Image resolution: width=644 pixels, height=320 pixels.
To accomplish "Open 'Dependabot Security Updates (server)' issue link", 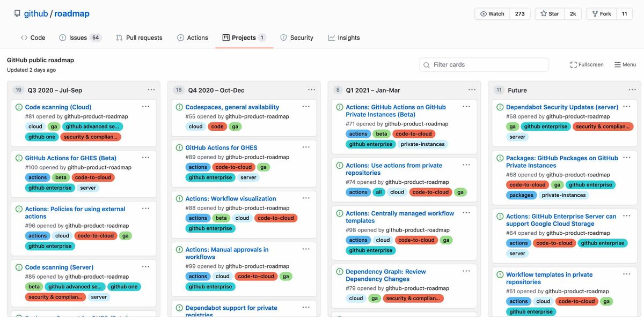I will click(562, 107).
